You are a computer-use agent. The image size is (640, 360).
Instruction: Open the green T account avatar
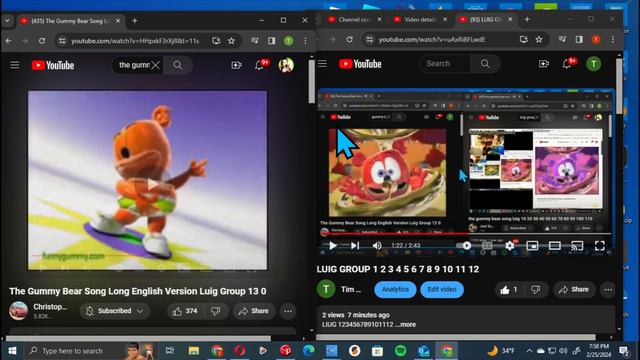(x=593, y=64)
